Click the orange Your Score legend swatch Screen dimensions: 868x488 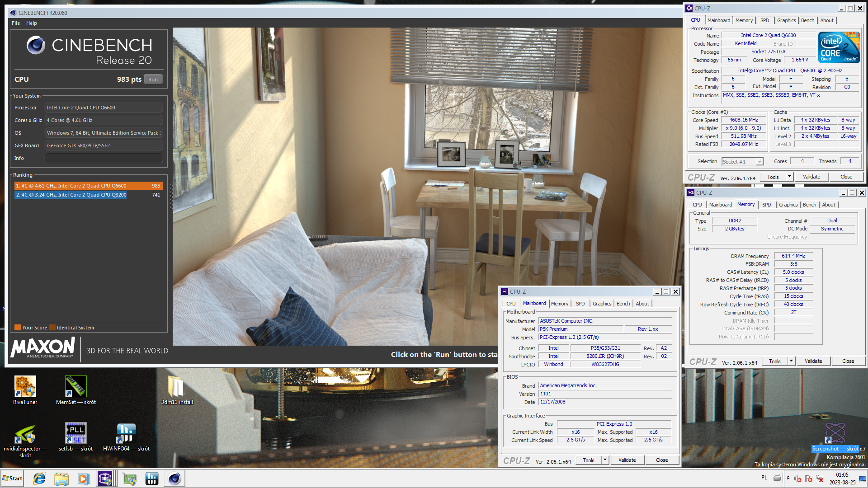point(18,328)
